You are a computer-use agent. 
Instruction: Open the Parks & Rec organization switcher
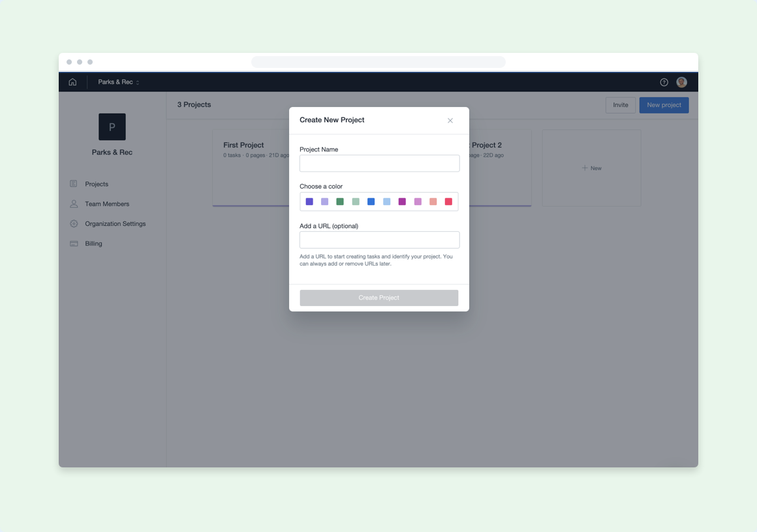[119, 82]
